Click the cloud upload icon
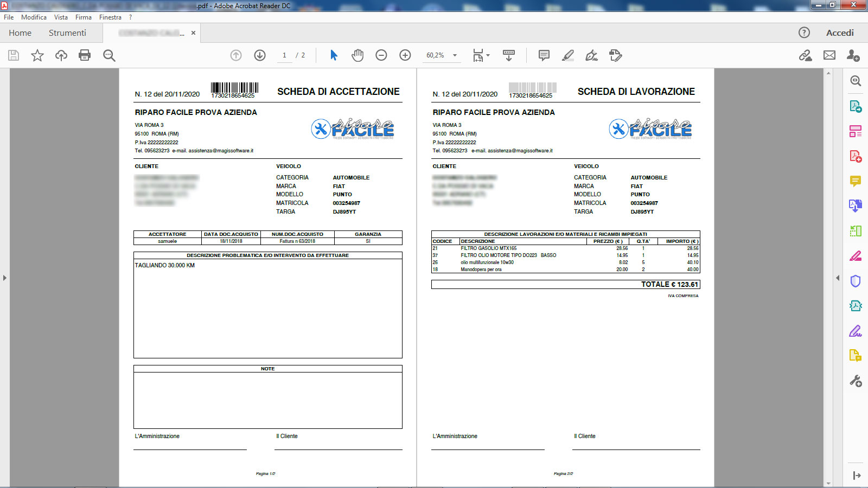 click(x=61, y=55)
